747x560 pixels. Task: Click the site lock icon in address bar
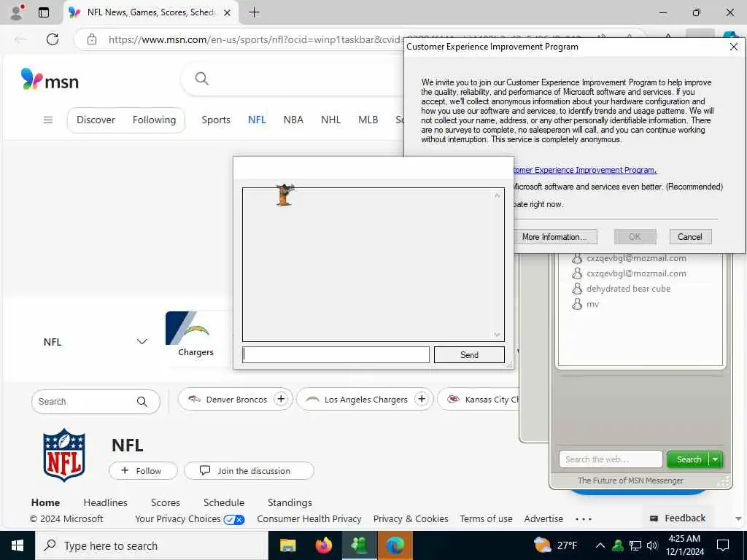click(x=92, y=39)
